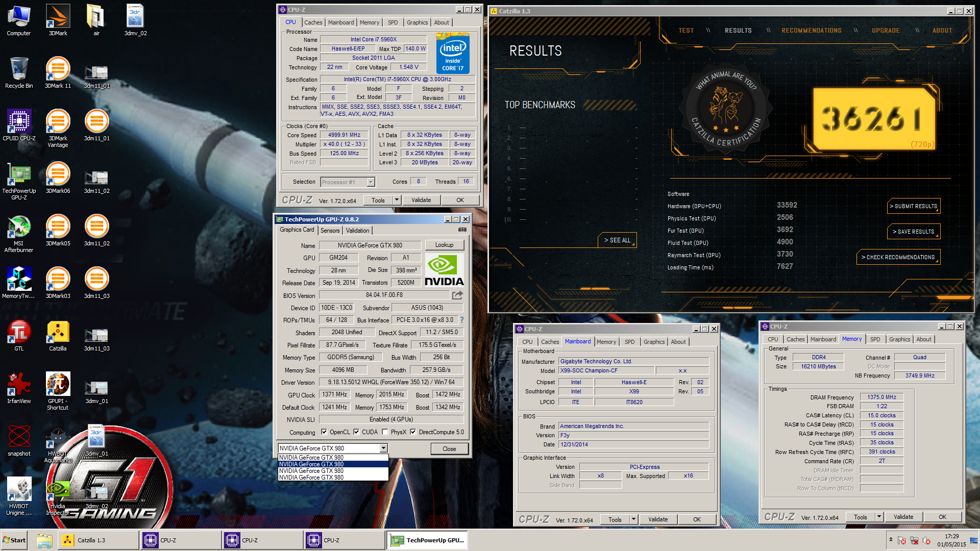Show hidden system tray icons arrow

891,540
